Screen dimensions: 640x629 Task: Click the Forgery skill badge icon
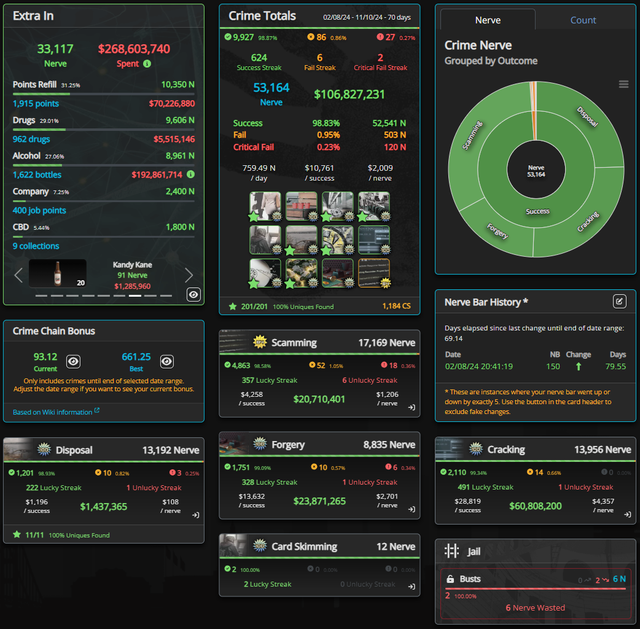pos(260,443)
